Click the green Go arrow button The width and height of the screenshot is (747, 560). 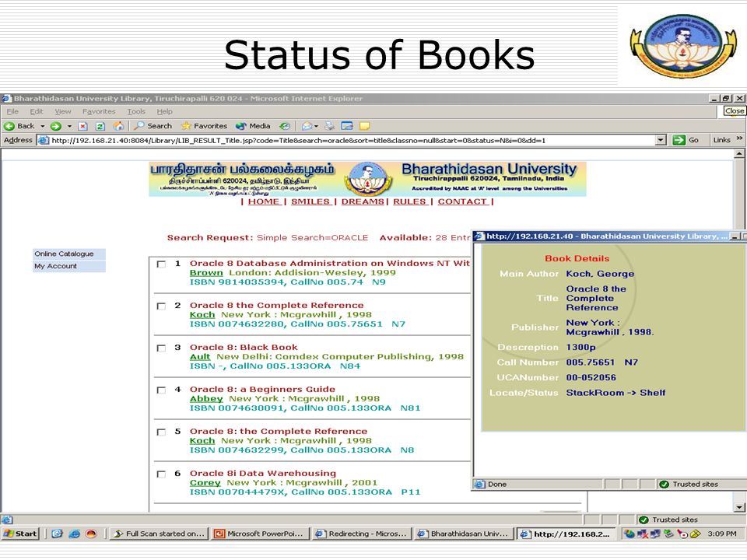[x=679, y=140]
